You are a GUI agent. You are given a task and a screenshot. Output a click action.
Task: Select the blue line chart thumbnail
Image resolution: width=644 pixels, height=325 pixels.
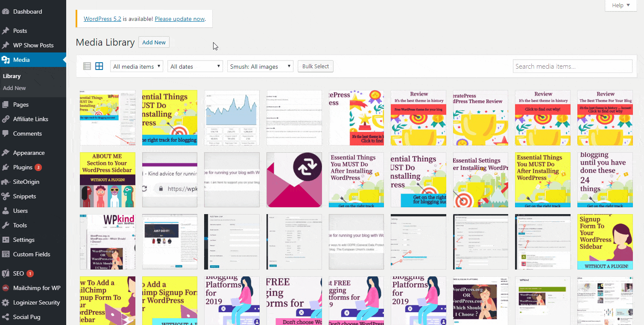coord(232,118)
